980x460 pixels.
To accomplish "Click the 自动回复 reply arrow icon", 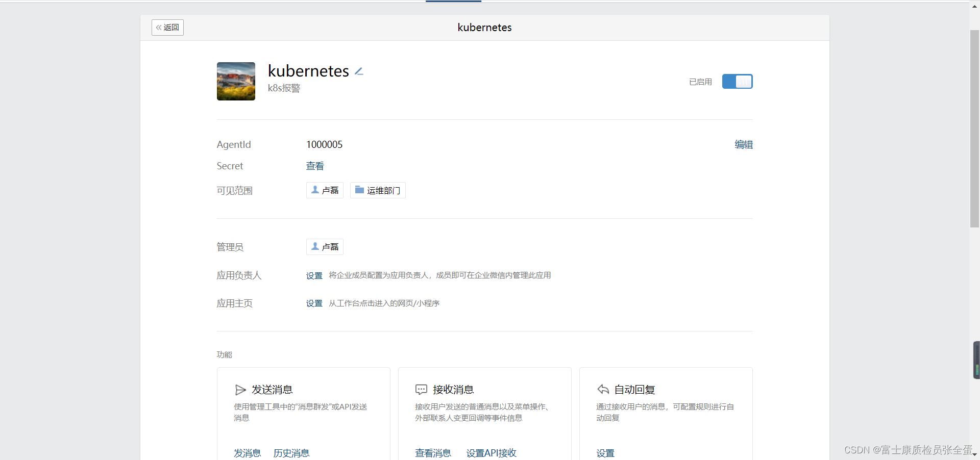I will point(603,390).
